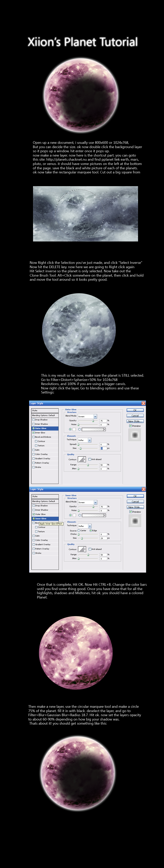This screenshot has width=164, height=868.
Task: Adjust Range slider in the Inner Glow dialog
Action: tap(88, 555)
